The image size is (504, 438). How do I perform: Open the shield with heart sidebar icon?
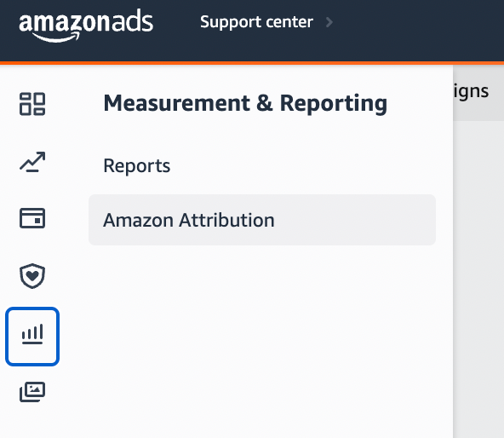(x=32, y=276)
